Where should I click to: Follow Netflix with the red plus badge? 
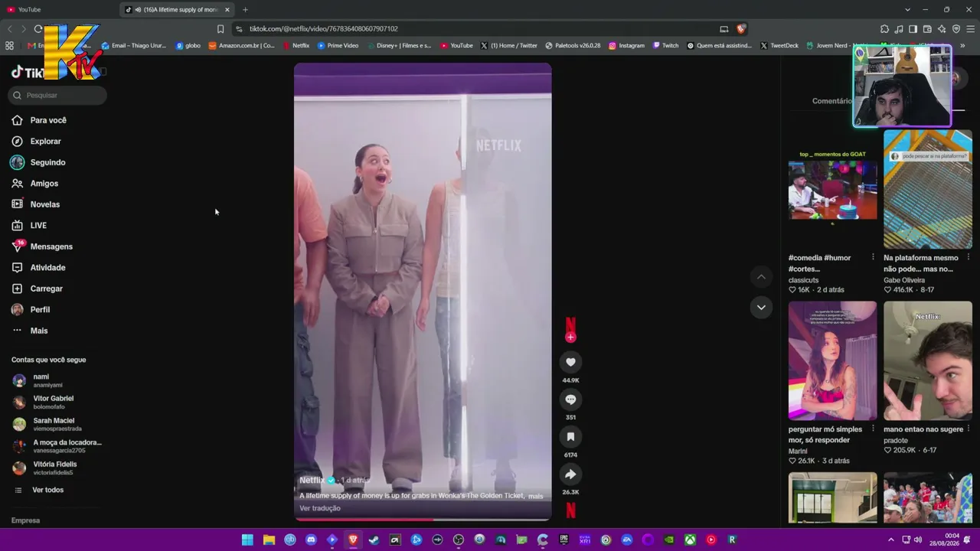[570, 337]
